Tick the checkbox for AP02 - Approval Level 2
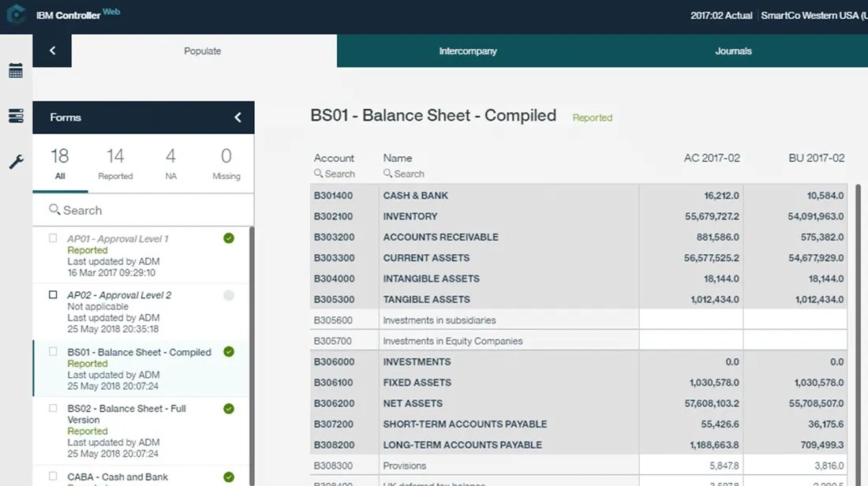Image resolution: width=868 pixels, height=486 pixels. (x=53, y=294)
